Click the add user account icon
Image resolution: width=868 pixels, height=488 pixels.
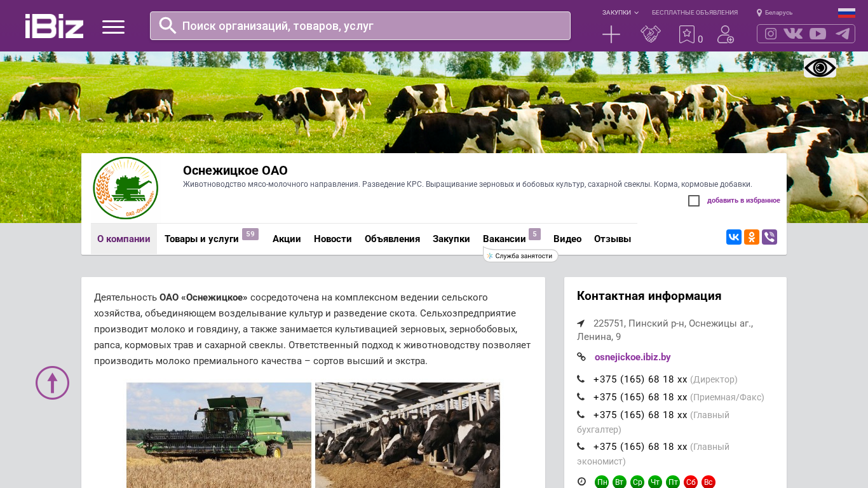(725, 34)
